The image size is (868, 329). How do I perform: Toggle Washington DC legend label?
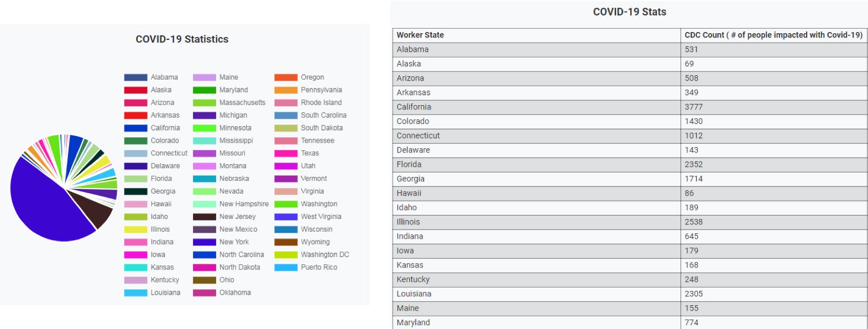coord(325,255)
